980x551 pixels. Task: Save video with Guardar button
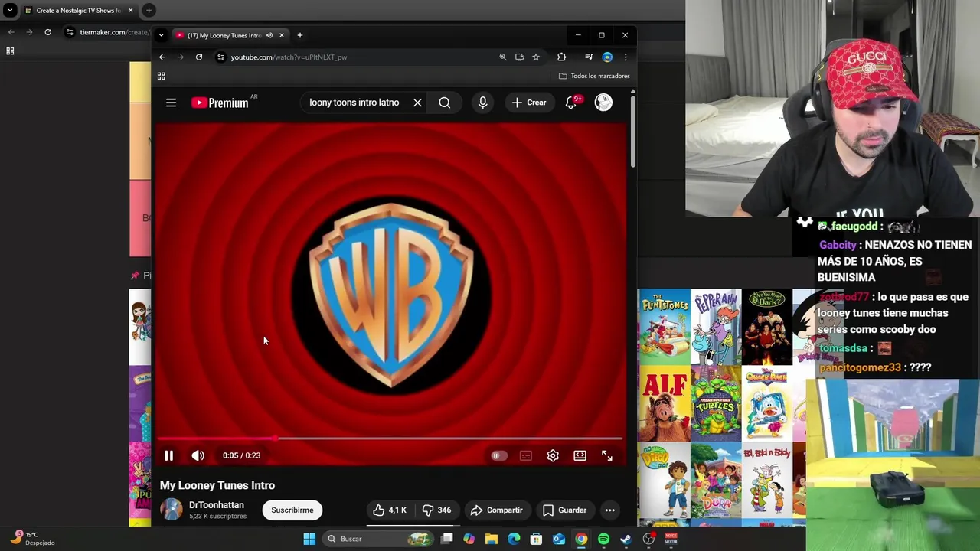point(564,510)
